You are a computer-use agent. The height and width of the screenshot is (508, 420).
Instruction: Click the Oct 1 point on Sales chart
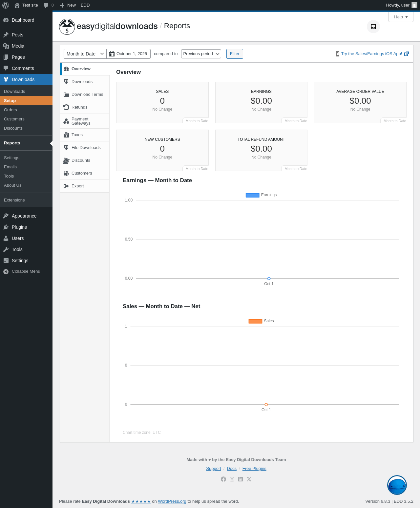[x=266, y=405]
